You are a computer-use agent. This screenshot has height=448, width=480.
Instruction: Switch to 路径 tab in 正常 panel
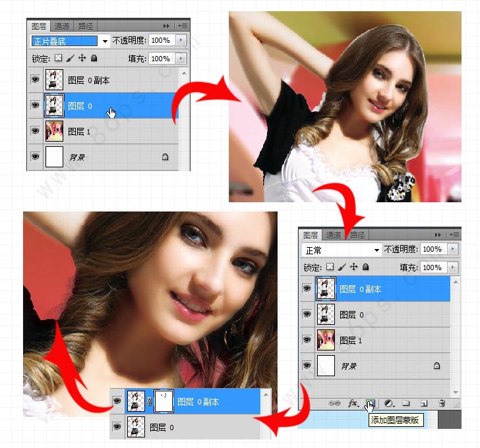(x=357, y=235)
